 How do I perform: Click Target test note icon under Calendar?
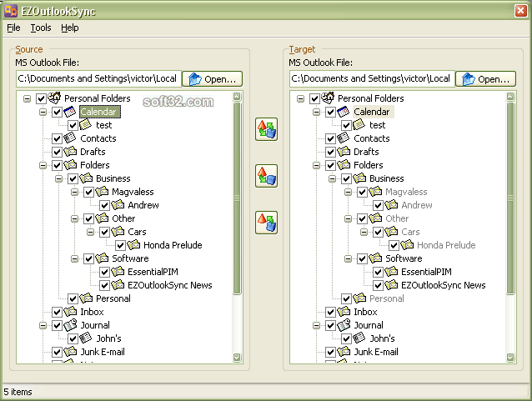point(359,125)
